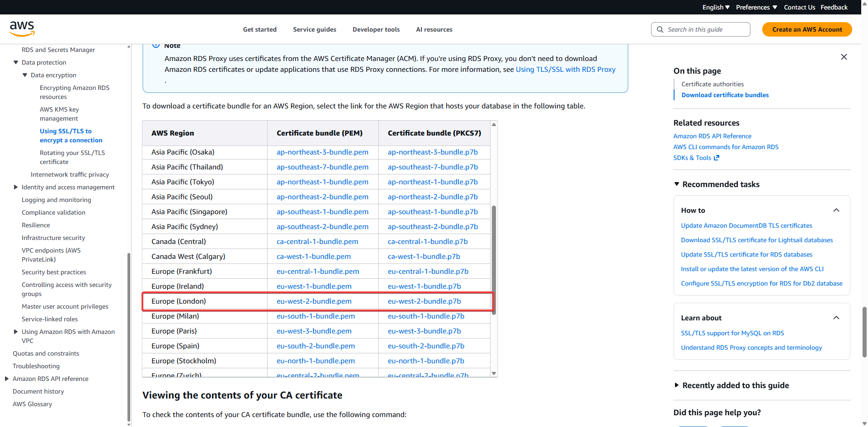Open Certificate authorities section link
Viewport: 868px width, 427px height.
[712, 84]
